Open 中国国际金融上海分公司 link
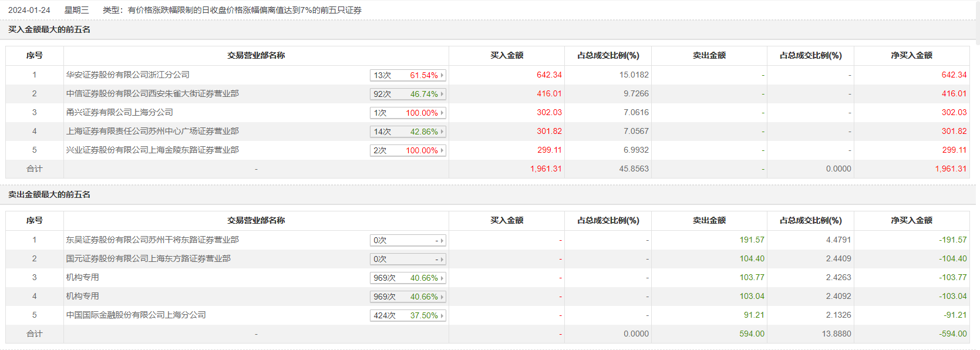This screenshot has height=350, width=980. point(136,315)
